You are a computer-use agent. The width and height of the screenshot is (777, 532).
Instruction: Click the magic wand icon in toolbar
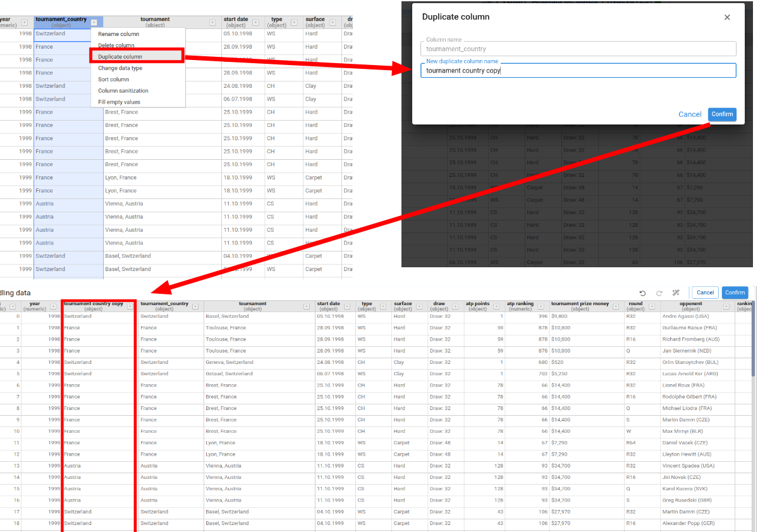click(x=676, y=293)
